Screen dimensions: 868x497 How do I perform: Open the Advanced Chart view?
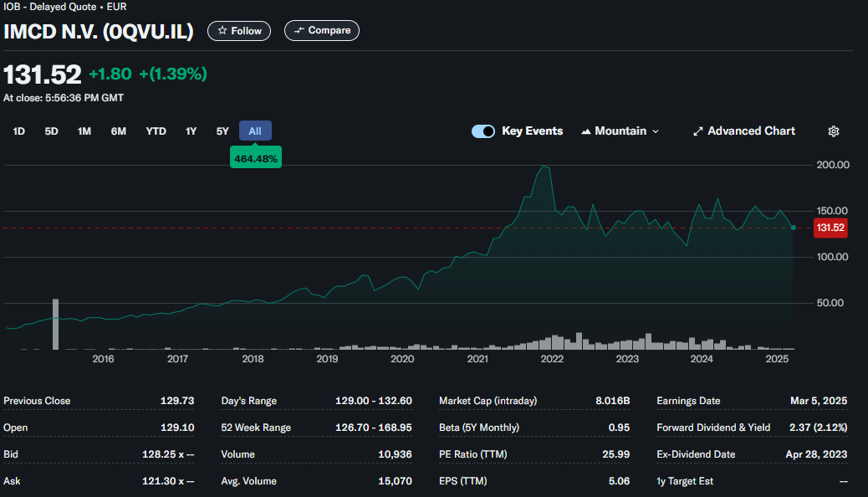744,131
